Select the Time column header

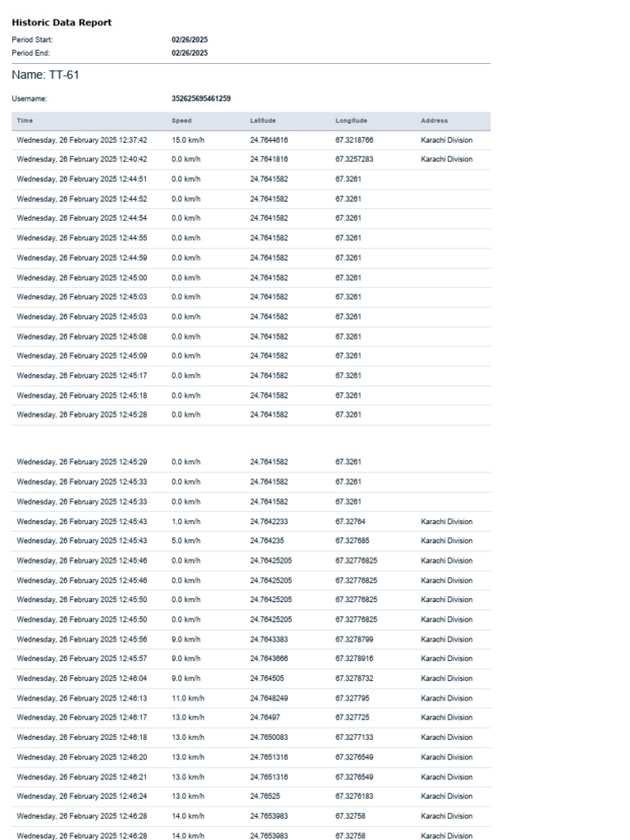pos(25,121)
